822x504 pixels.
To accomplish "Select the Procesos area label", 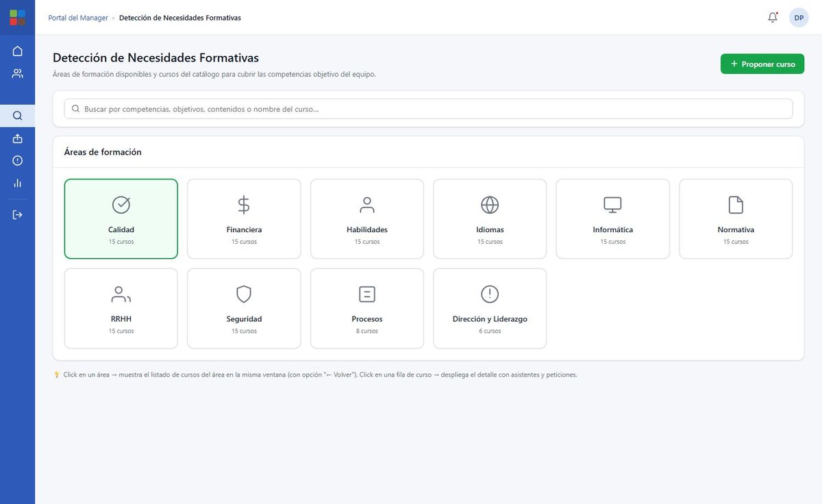I will tap(367, 319).
